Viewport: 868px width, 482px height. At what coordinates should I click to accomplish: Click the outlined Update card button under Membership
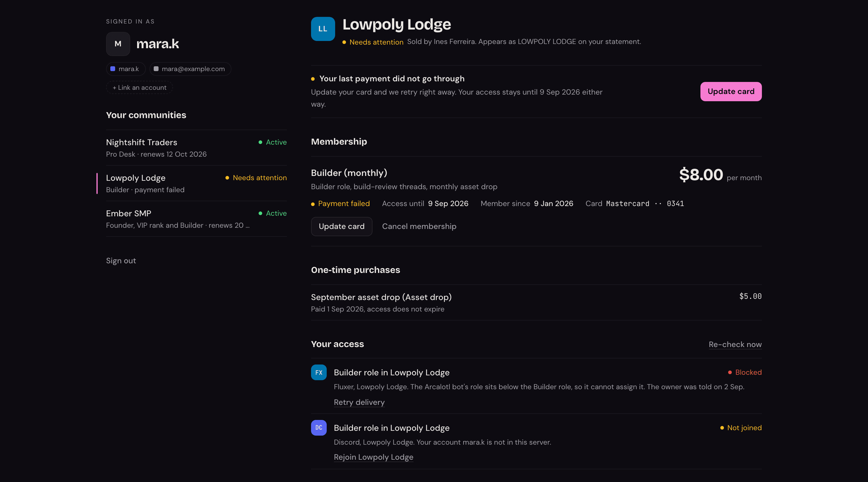(341, 226)
